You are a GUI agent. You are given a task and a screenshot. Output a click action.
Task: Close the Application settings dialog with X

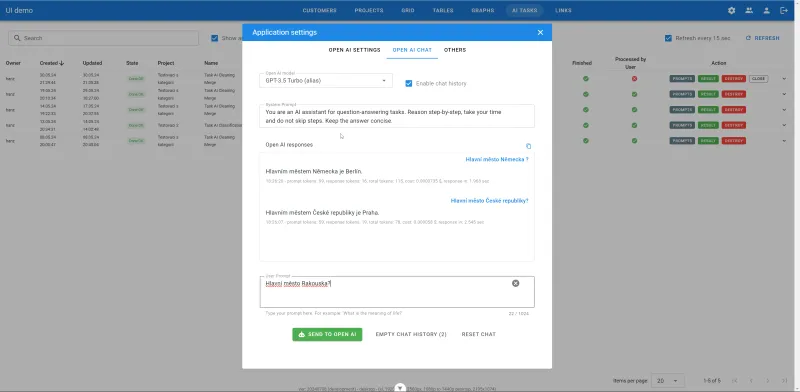pyautogui.click(x=540, y=32)
